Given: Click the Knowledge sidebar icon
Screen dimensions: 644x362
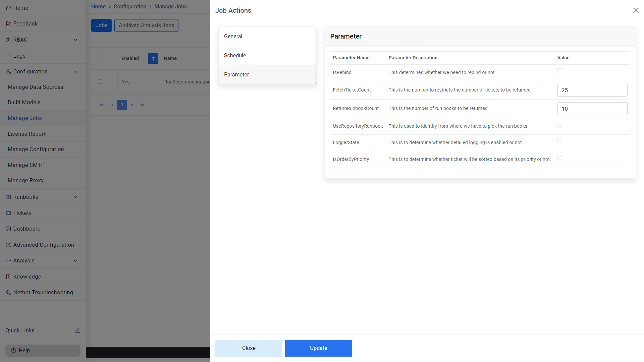Looking at the screenshot, I should [8, 277].
